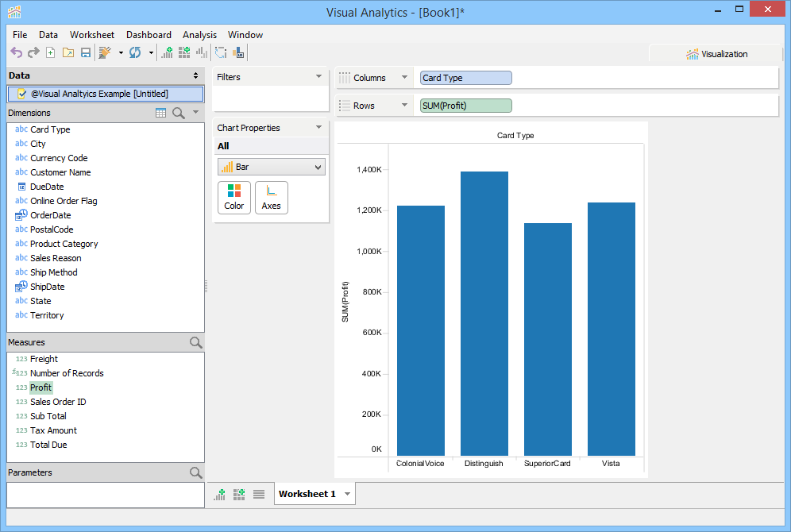
Task: Click the purple Undo arrow
Action: (x=17, y=52)
